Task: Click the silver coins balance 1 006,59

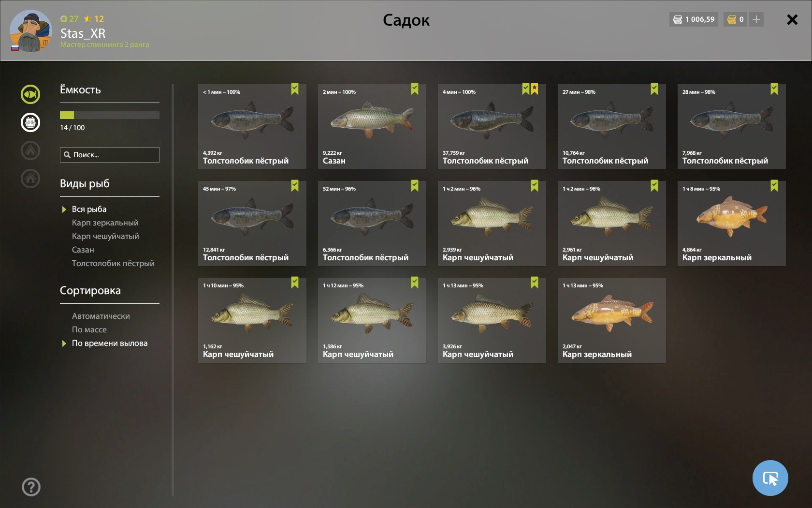Action: pos(694,19)
